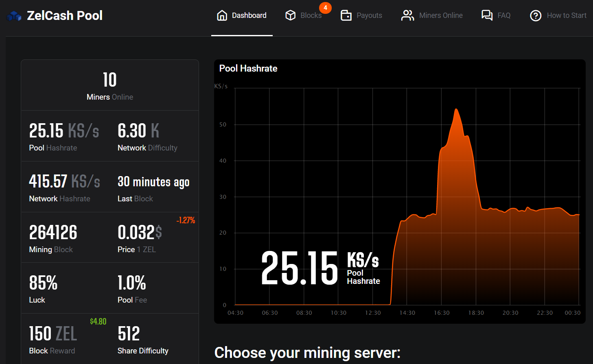Image resolution: width=593 pixels, height=364 pixels.
Task: Click the 415.57 KS/s Network Hashrate value
Action: 64,181
